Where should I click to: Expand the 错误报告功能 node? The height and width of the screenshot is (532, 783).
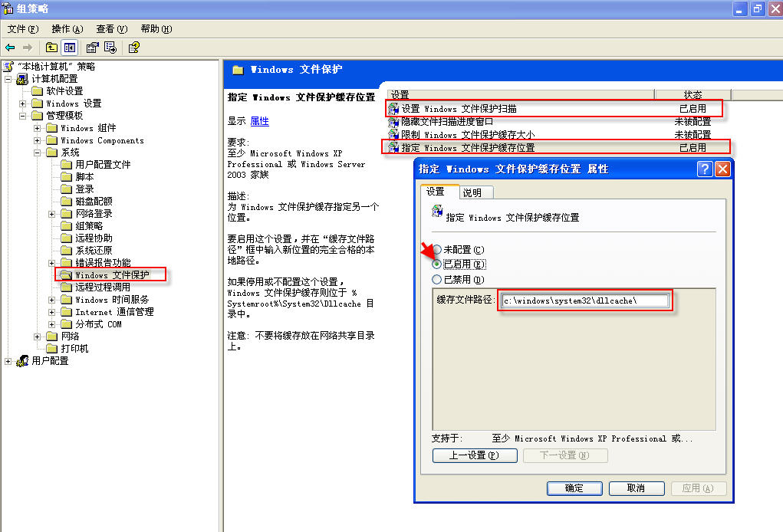click(51, 263)
